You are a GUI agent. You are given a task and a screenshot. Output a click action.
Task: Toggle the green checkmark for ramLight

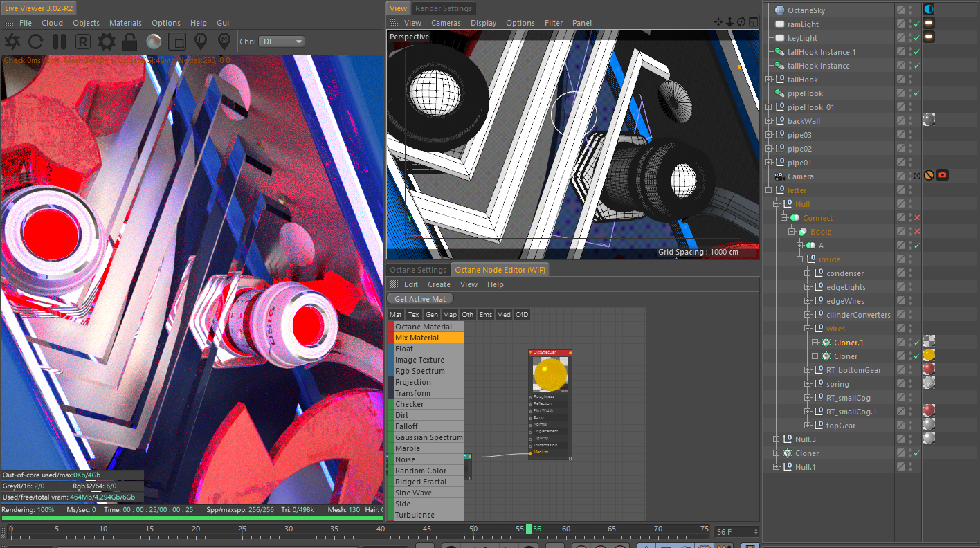tap(916, 24)
